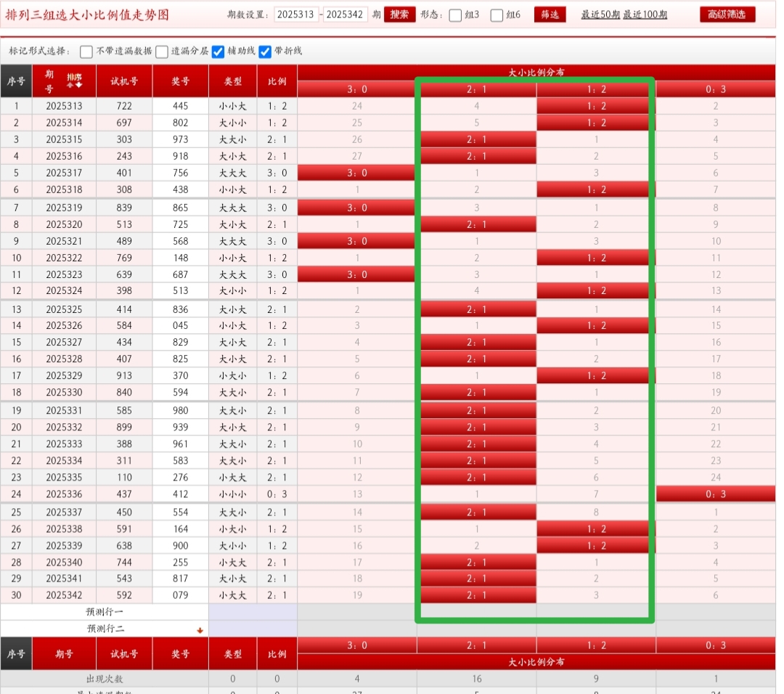Select period cell 2025313
The width and height of the screenshot is (784, 694).
point(64,106)
